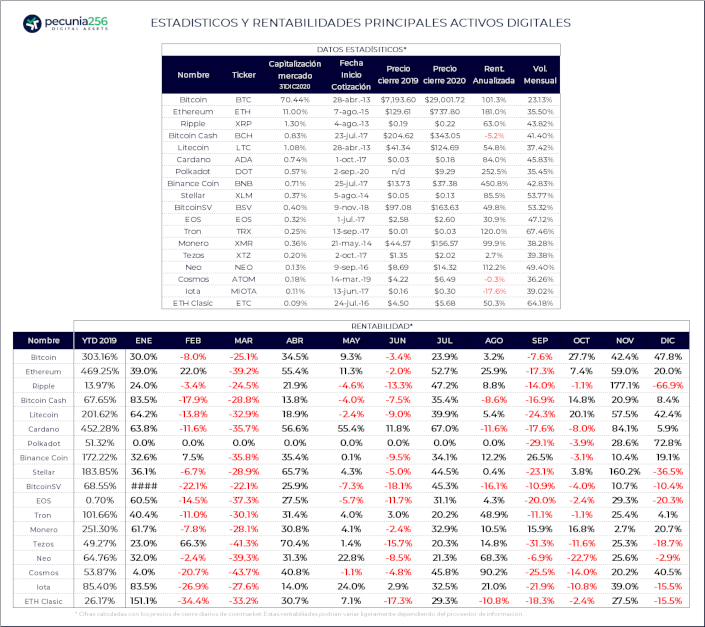705x627 pixels.
Task: Click Cosmos's March return '-43.7%'
Action: point(243,573)
